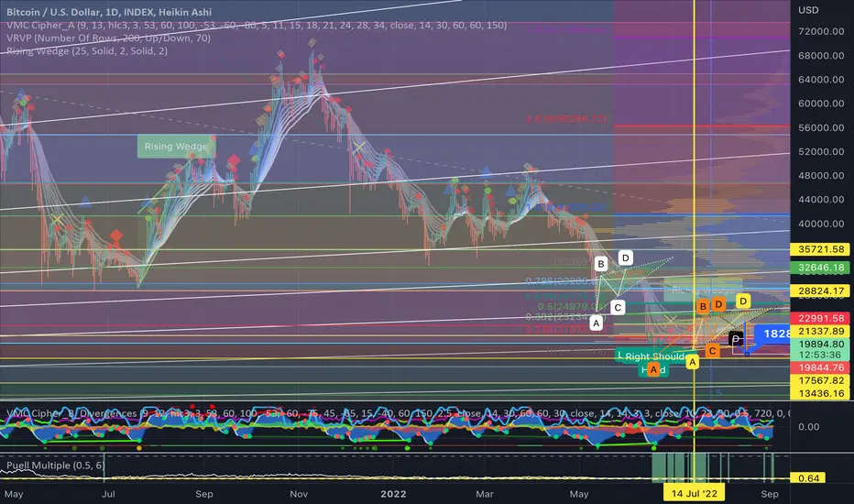Viewport: 854px width, 504px height.
Task: Click the red 2.618(56286.72) Fibonacci label
Action: pyautogui.click(x=566, y=119)
